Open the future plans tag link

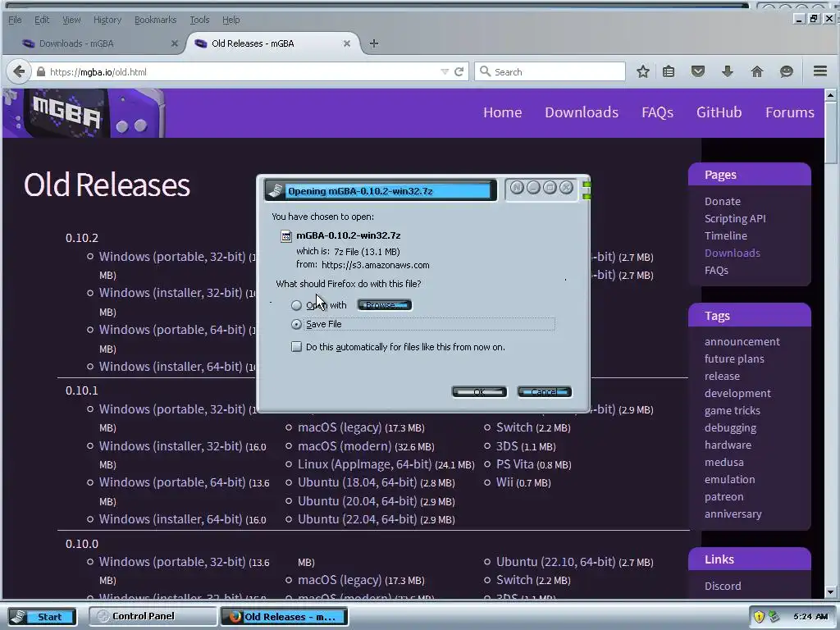(x=734, y=359)
